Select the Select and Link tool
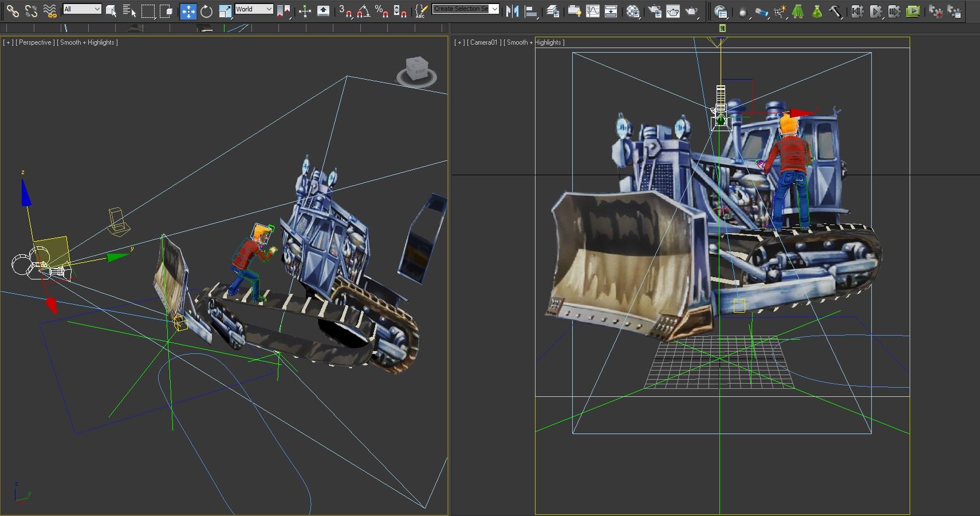The width and height of the screenshot is (980, 516). (x=13, y=10)
